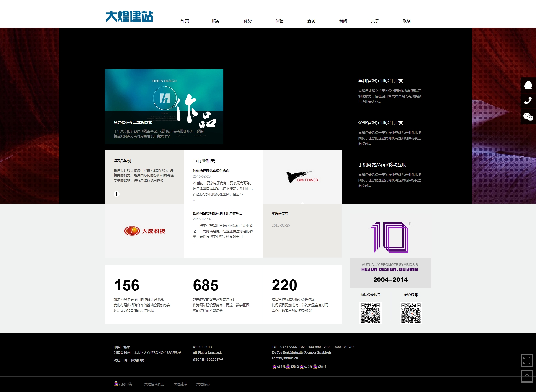536x392 pixels.
Task: Open the 服务 menu item
Action: 216,21
